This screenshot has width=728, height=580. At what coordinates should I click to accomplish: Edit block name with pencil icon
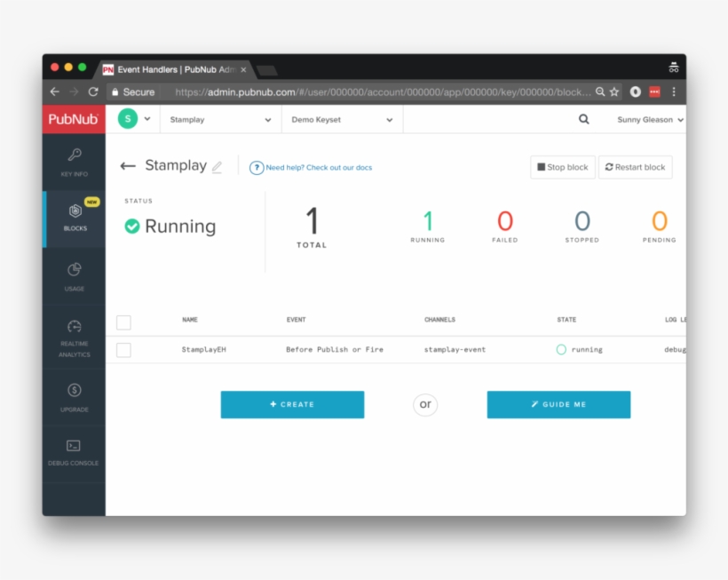click(x=217, y=167)
